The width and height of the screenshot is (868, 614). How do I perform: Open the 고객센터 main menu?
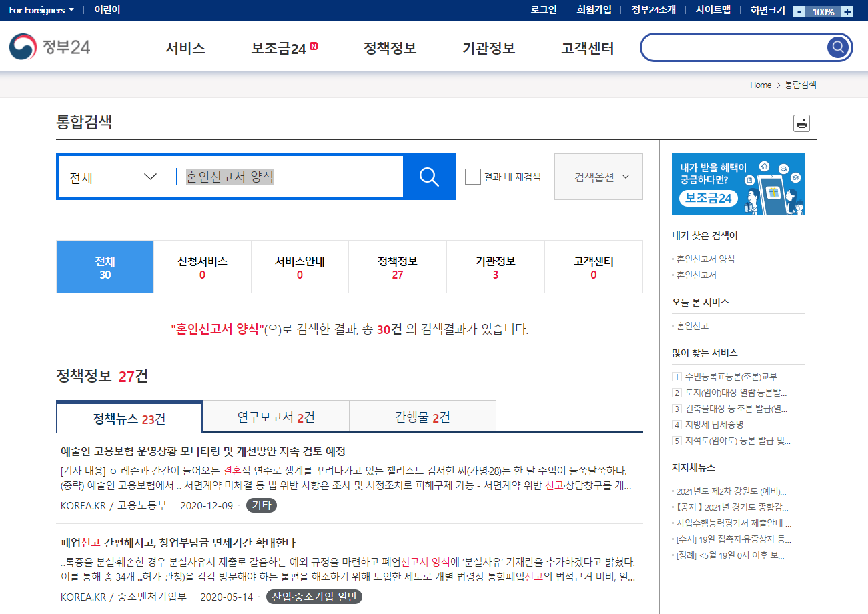pyautogui.click(x=588, y=48)
